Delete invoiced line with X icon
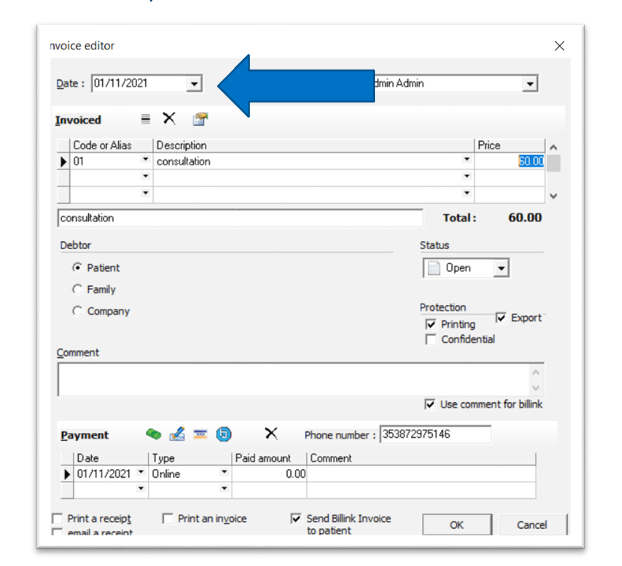The height and width of the screenshot is (566, 622). 169,119
